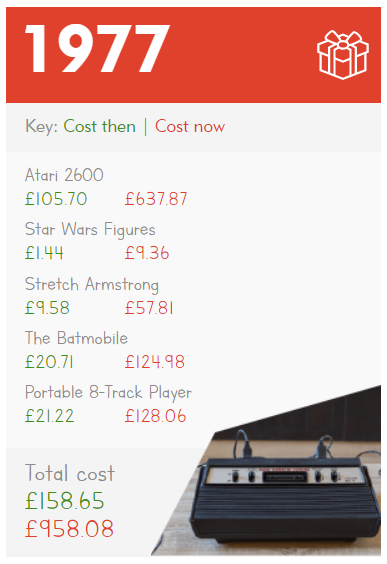The width and height of the screenshot is (387, 564).
Task: Select the Portable 8-Track Player item
Action: point(108,393)
